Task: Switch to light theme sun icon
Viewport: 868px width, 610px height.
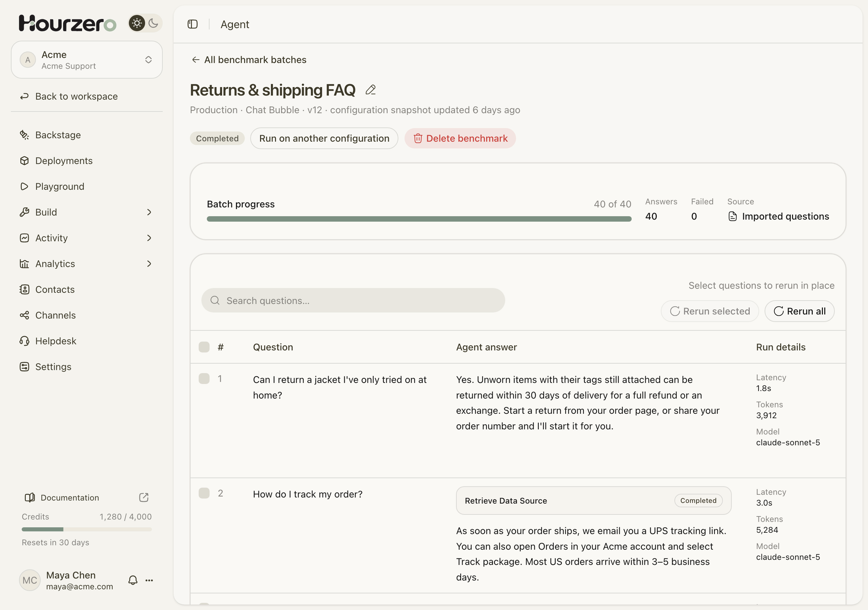Action: 137,23
